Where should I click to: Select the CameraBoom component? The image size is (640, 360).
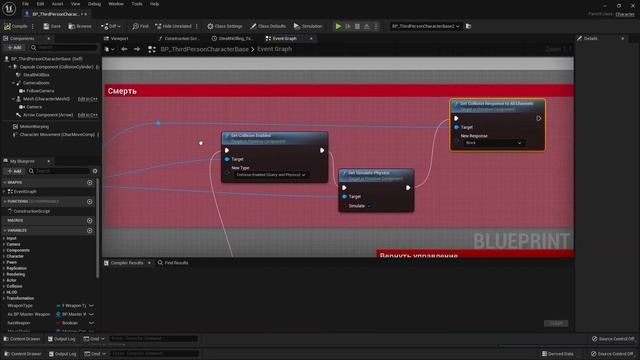pos(36,83)
